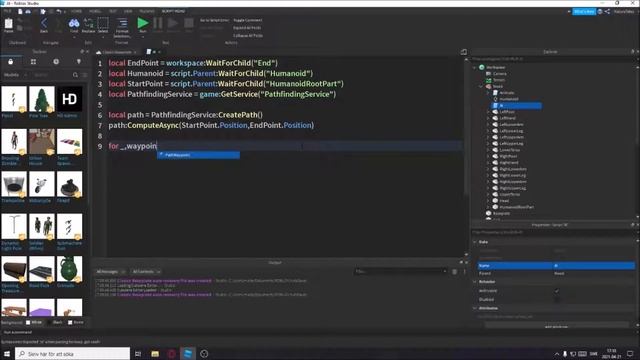
Task: Click Toggle Comment in script actions
Action: click(x=248, y=20)
